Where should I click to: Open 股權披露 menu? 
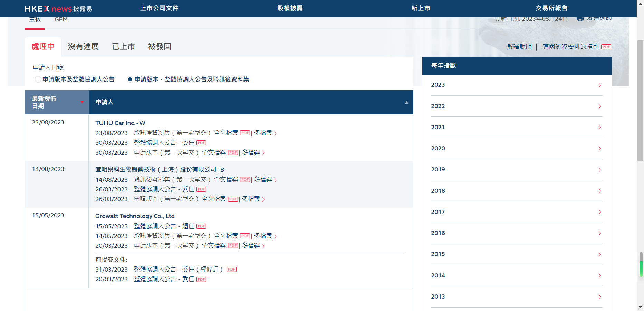click(290, 8)
